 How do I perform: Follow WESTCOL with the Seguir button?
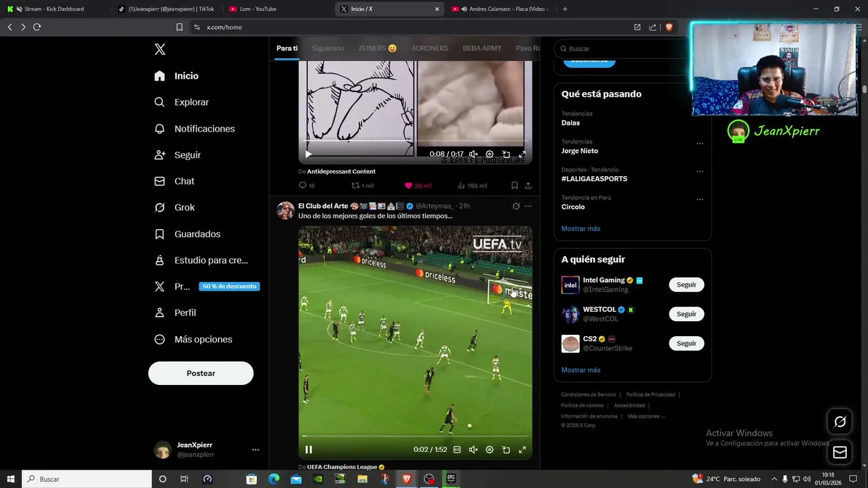[686, 314]
